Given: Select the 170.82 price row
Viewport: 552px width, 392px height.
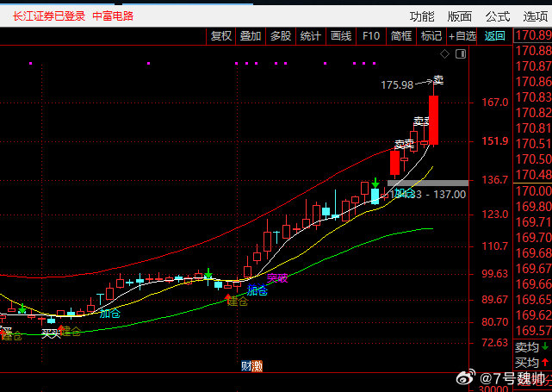Looking at the screenshot, I should click(533, 113).
